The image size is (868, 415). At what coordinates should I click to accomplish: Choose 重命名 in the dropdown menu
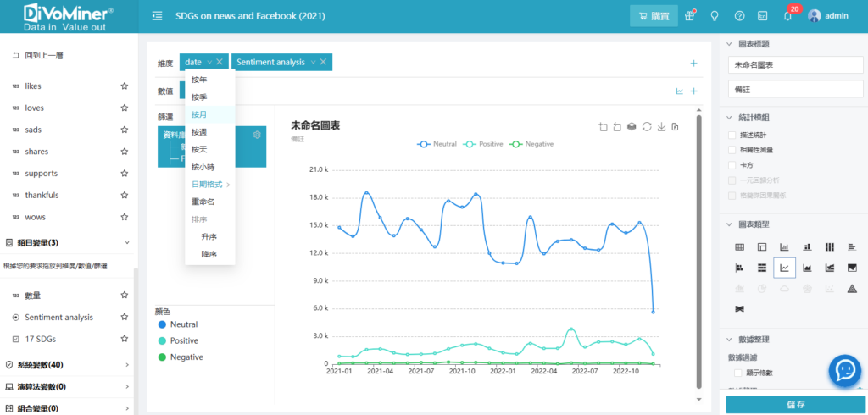[x=203, y=202]
